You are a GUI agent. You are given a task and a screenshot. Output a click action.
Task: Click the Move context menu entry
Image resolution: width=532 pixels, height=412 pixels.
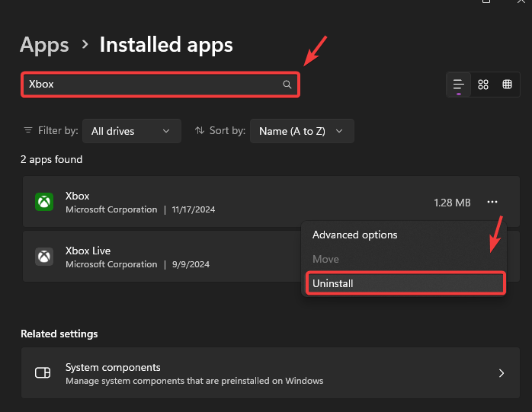[325, 259]
